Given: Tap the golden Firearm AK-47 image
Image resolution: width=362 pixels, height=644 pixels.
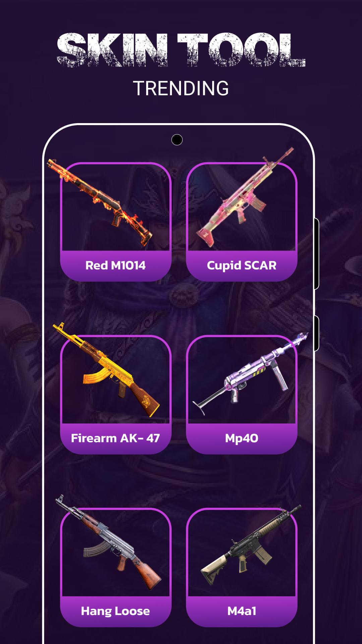Looking at the screenshot, I should click(106, 370).
